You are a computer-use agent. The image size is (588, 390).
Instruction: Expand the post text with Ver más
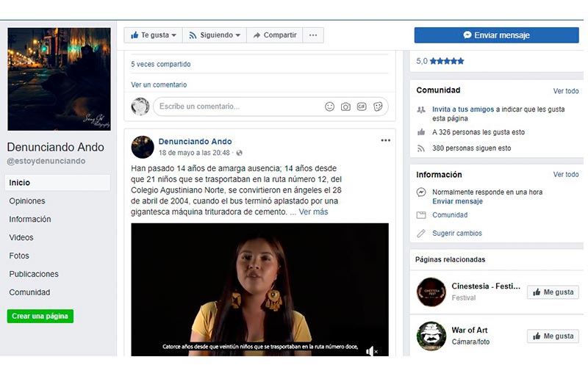313,212
